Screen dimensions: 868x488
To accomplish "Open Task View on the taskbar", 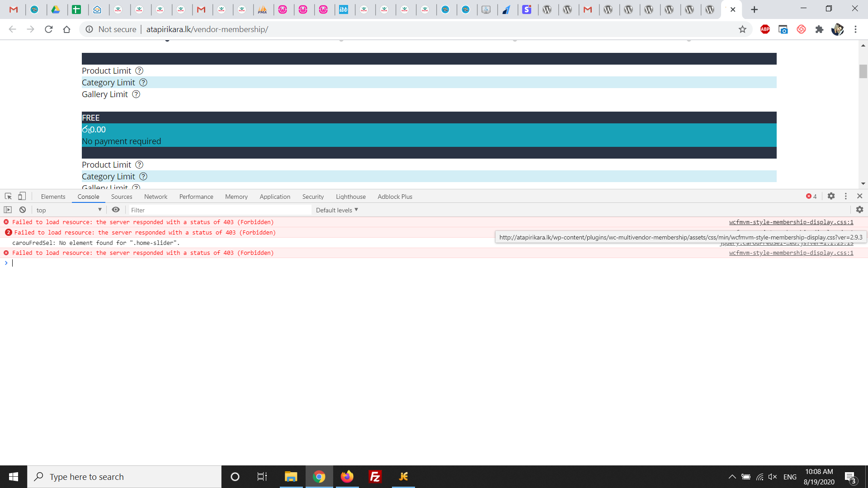I will [262, 477].
